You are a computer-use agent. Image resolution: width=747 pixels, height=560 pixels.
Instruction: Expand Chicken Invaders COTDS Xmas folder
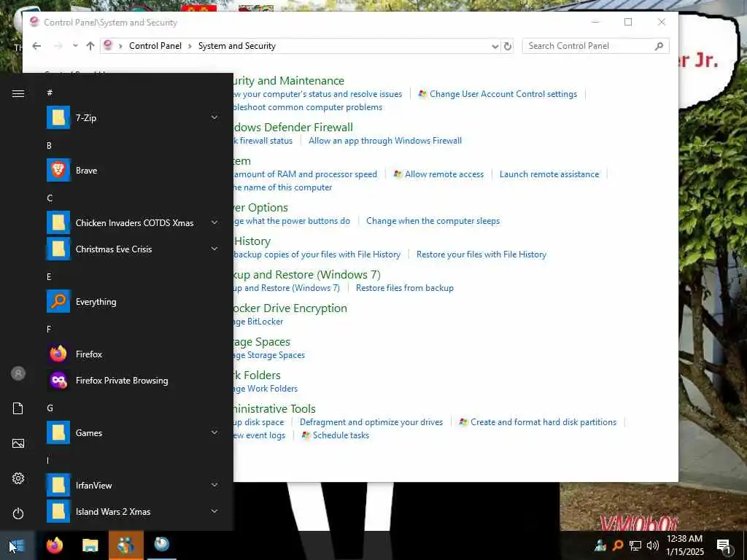click(x=214, y=222)
